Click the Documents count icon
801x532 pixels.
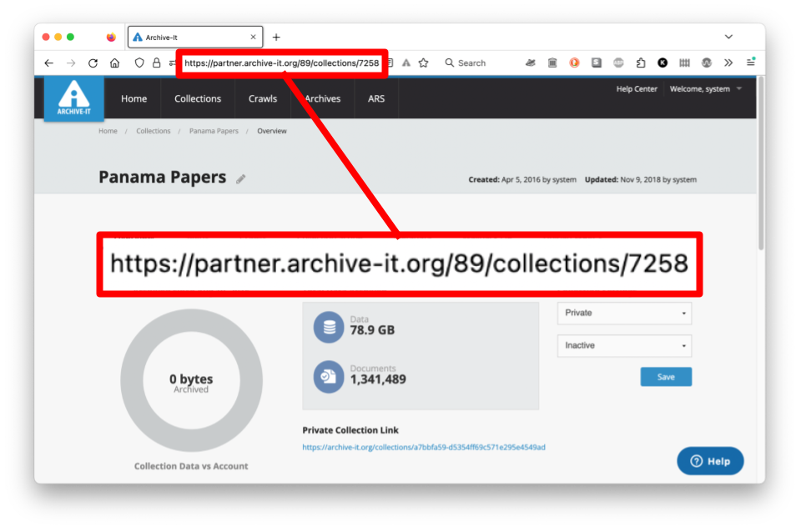[328, 377]
